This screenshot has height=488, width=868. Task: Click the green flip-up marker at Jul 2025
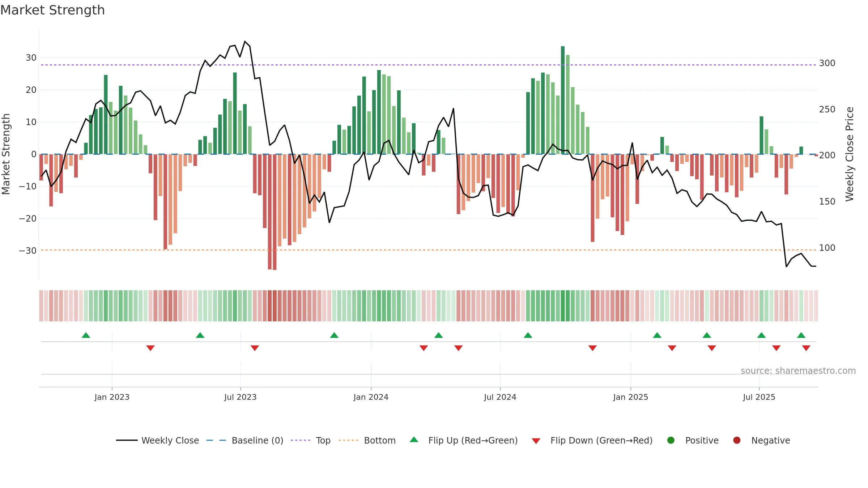(761, 335)
